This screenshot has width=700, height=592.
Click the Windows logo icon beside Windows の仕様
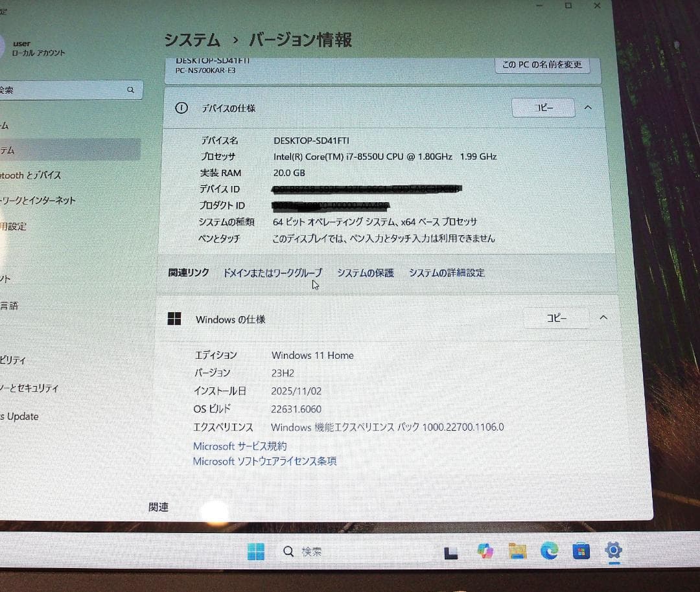pyautogui.click(x=174, y=319)
